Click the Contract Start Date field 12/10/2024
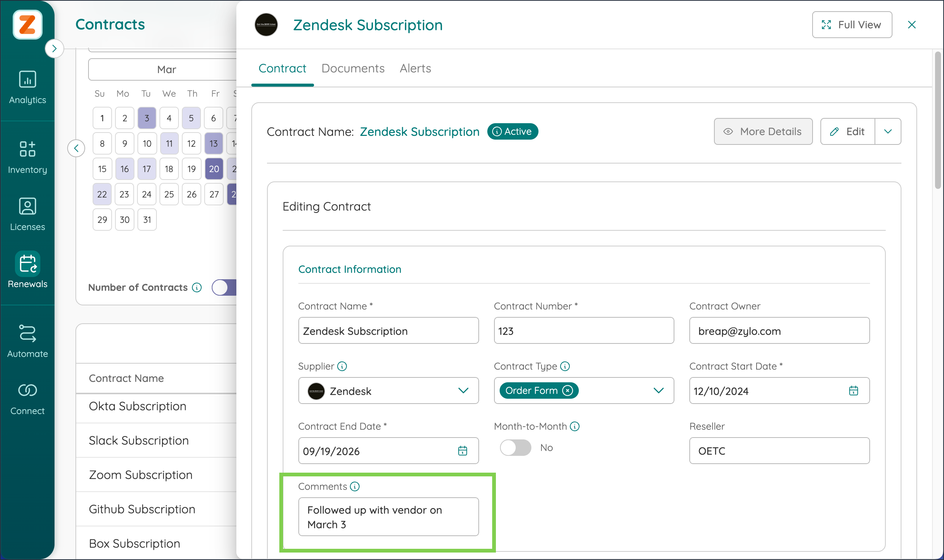The width and height of the screenshot is (944, 560). tap(779, 391)
